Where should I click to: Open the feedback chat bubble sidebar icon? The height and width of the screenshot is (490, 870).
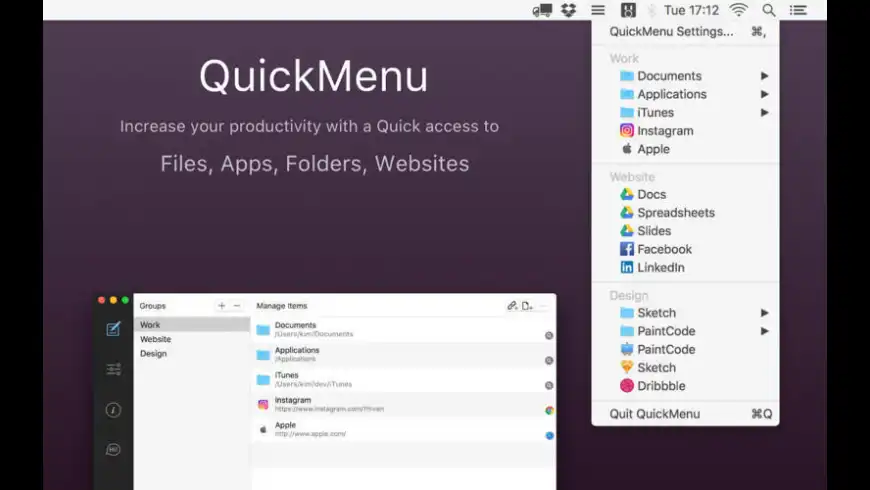click(113, 449)
